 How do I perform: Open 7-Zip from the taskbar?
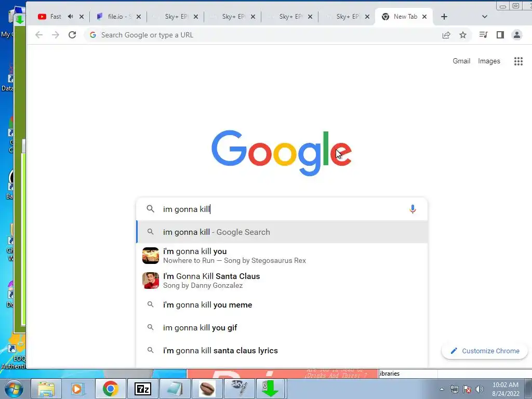(142, 389)
